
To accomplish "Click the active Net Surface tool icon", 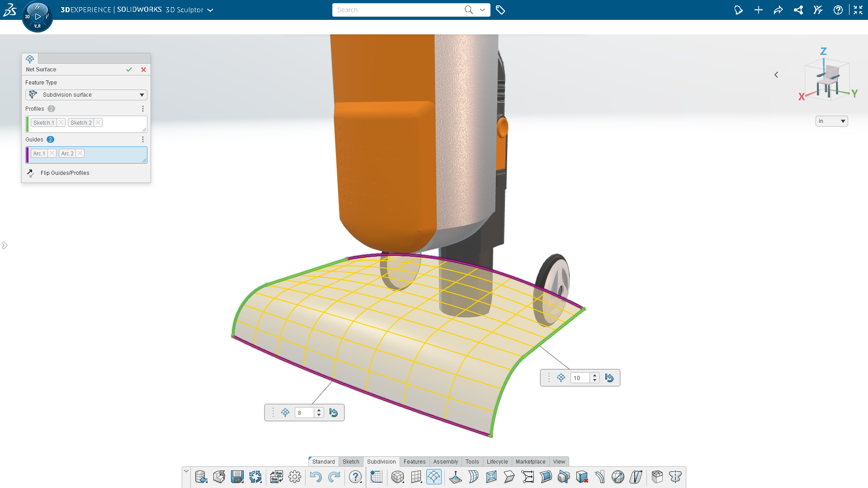I will [x=434, y=477].
